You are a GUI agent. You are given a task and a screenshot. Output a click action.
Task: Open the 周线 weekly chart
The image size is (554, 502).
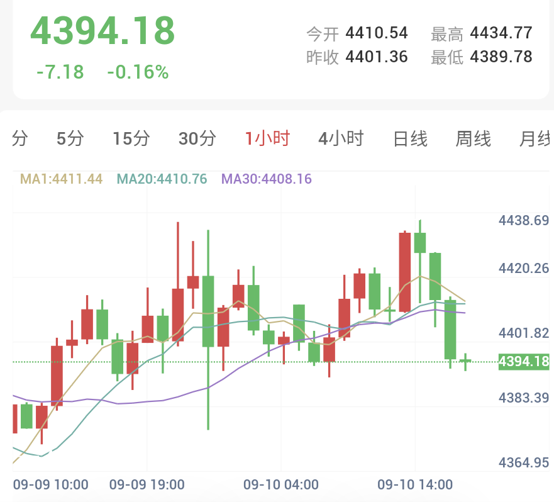tap(473, 138)
